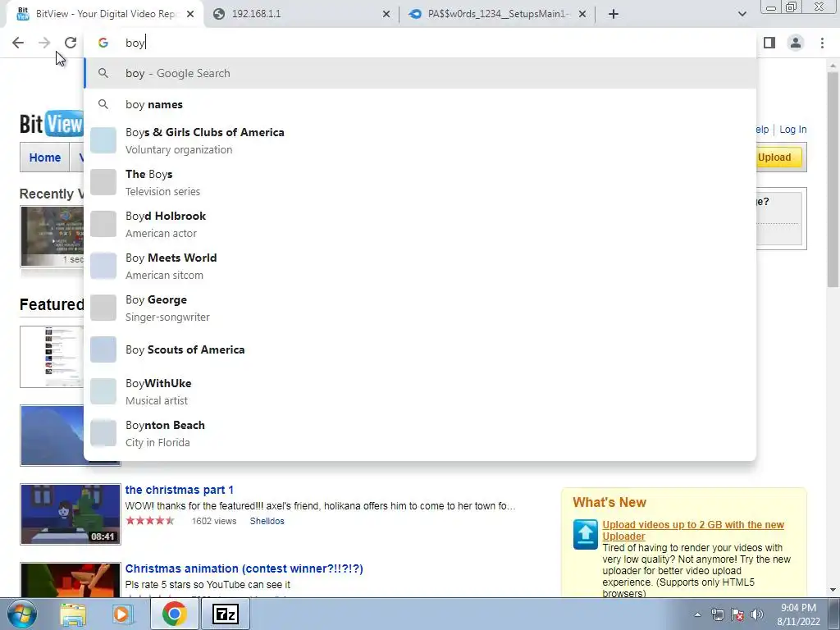Choose Boy George suggestion
The image size is (840, 630).
(420, 308)
